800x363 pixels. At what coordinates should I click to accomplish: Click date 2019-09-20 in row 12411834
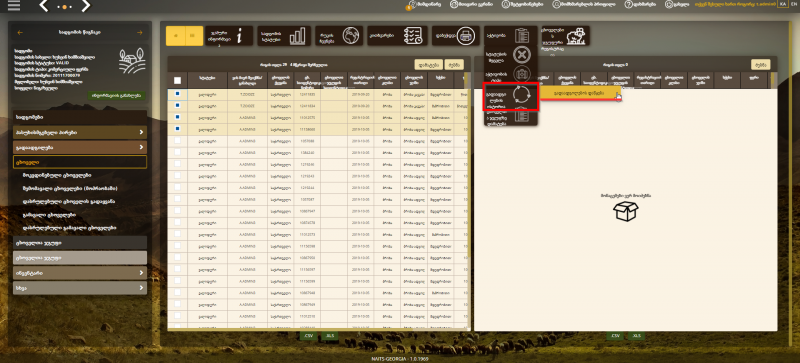coord(361,106)
